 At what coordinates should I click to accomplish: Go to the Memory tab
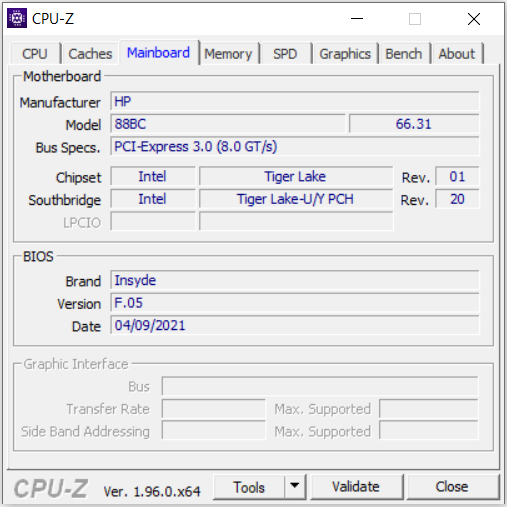pos(228,54)
